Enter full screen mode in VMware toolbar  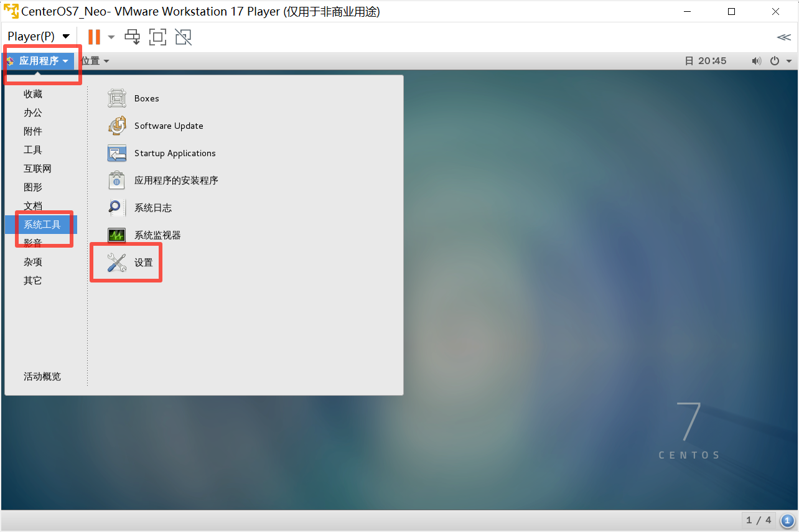[158, 37]
